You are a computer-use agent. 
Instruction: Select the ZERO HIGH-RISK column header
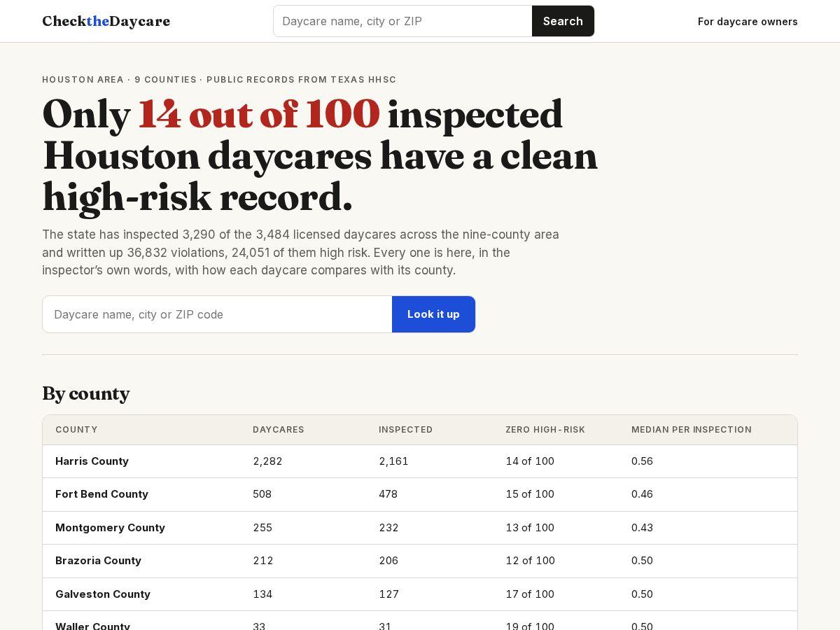click(x=545, y=430)
